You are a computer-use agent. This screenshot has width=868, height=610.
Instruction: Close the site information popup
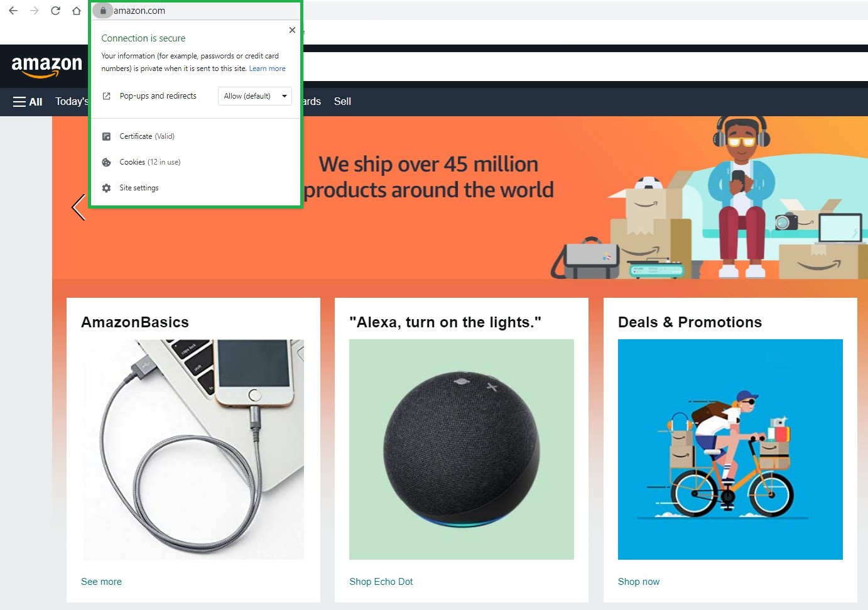point(292,30)
